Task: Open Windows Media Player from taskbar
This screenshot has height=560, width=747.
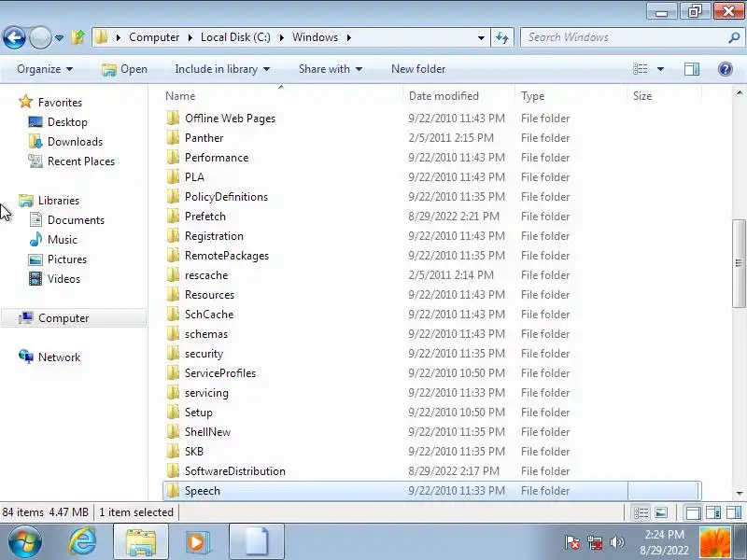Action: (x=197, y=542)
